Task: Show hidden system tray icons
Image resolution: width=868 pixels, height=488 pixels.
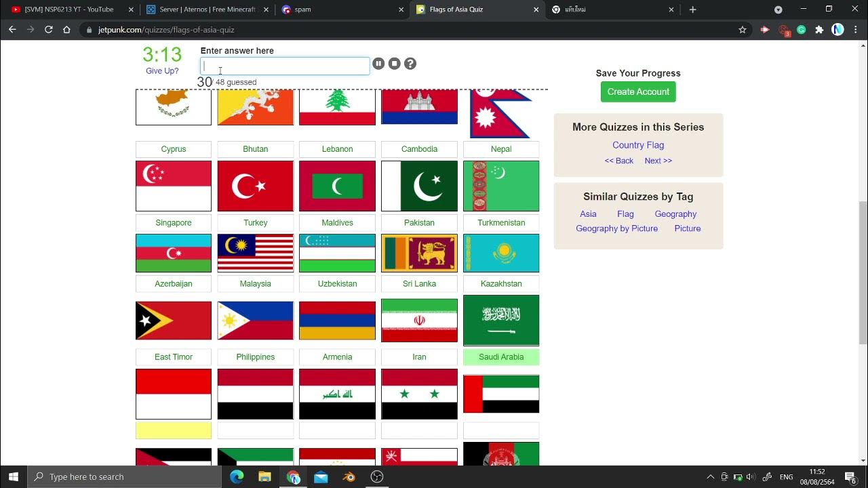Action: 710,476
